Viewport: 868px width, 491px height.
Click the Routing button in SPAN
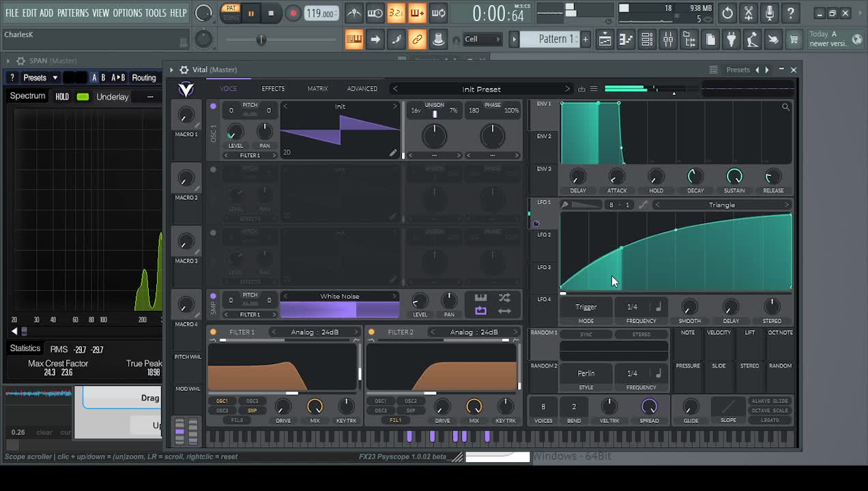pos(143,78)
